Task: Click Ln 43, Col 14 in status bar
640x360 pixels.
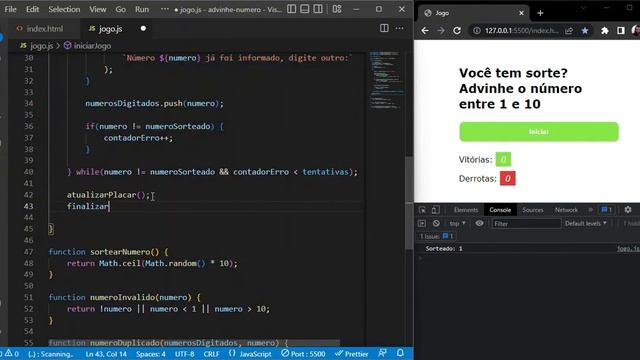Action: (106, 354)
